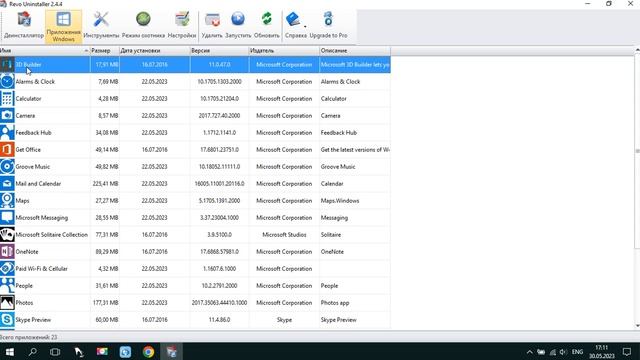Select the Mail and Calendar app icon
This screenshot has height=360, width=640.
pyautogui.click(x=7, y=184)
